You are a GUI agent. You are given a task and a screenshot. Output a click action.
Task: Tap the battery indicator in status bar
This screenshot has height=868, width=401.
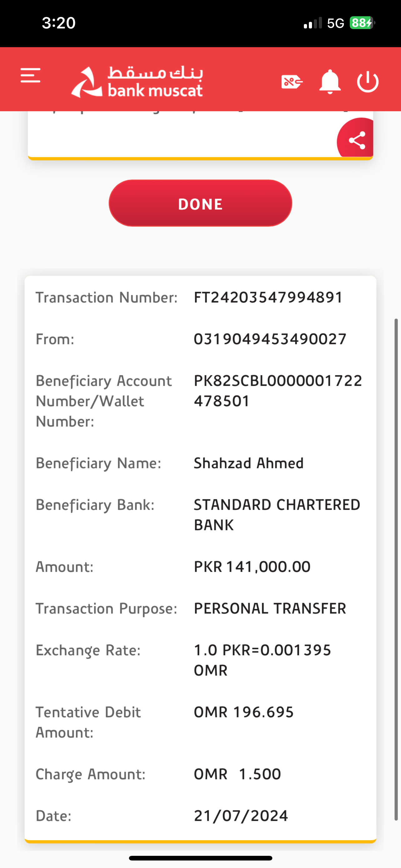pyautogui.click(x=362, y=23)
